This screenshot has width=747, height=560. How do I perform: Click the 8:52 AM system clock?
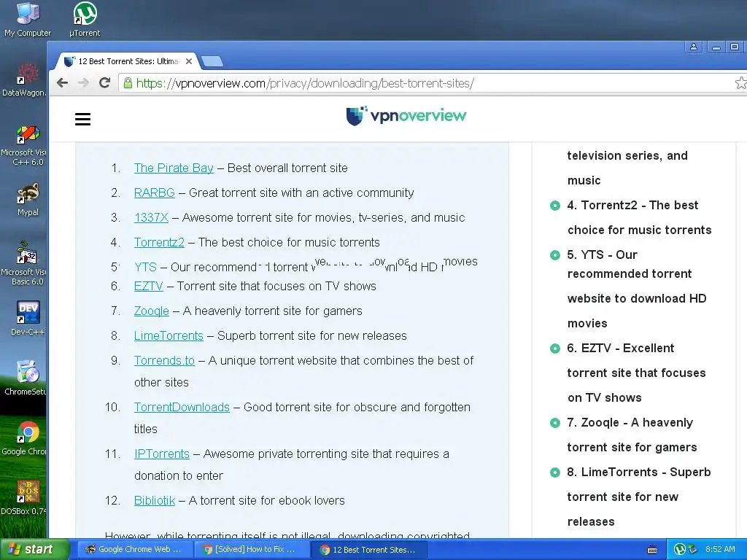(720, 550)
